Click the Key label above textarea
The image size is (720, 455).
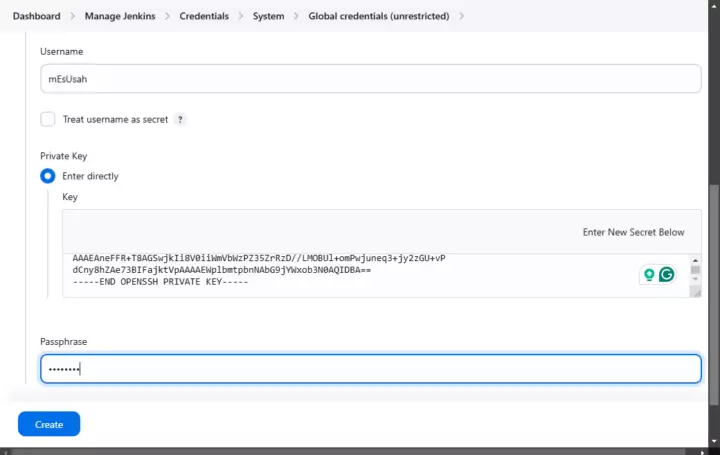pos(70,197)
